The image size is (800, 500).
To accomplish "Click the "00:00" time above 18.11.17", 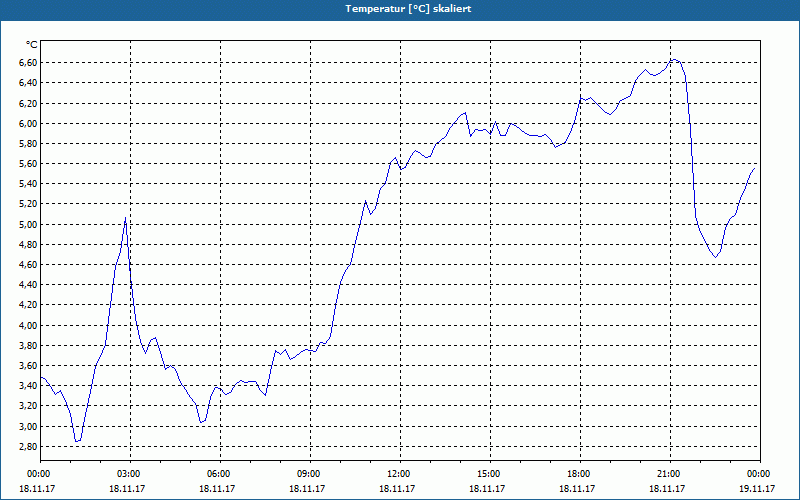I will (38, 474).
